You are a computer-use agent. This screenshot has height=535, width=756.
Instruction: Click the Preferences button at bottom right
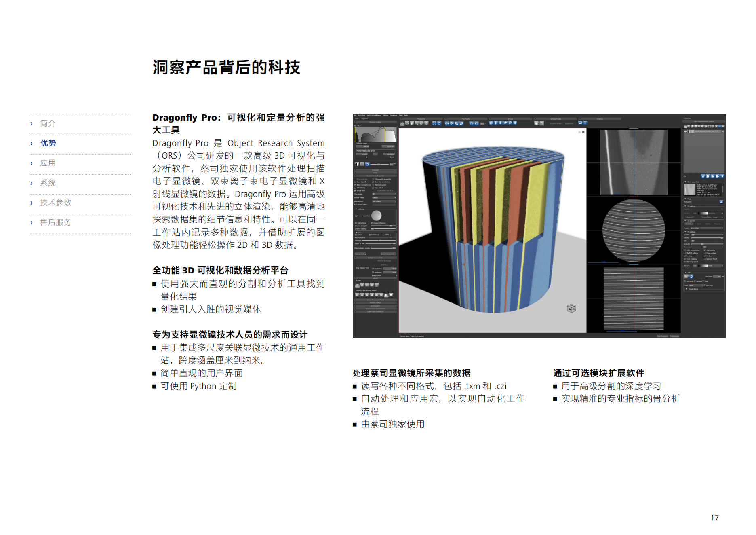(674, 336)
